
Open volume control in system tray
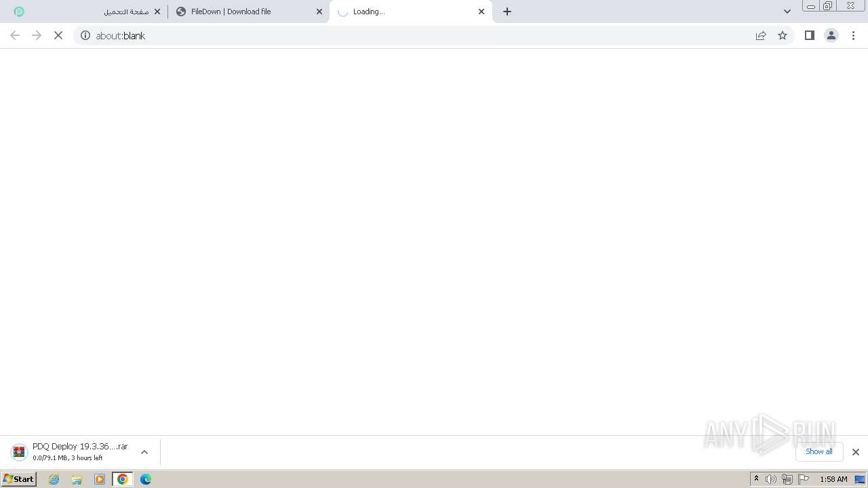[771, 479]
